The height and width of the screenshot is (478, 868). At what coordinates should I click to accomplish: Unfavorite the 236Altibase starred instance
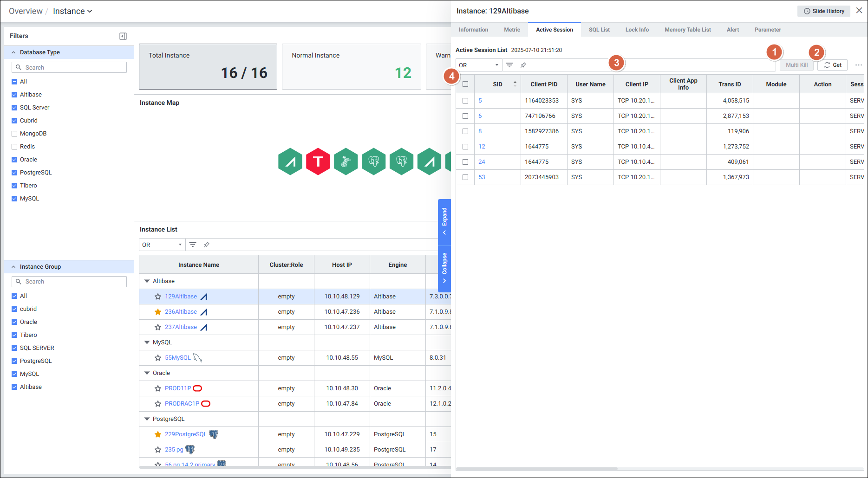[158, 312]
